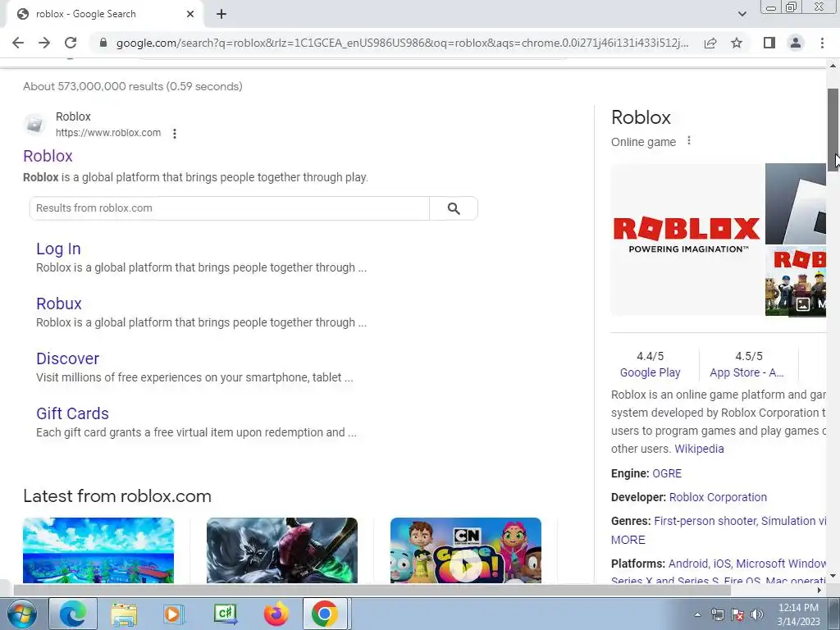
Task: Expand genres with the MORE link
Action: click(x=628, y=540)
